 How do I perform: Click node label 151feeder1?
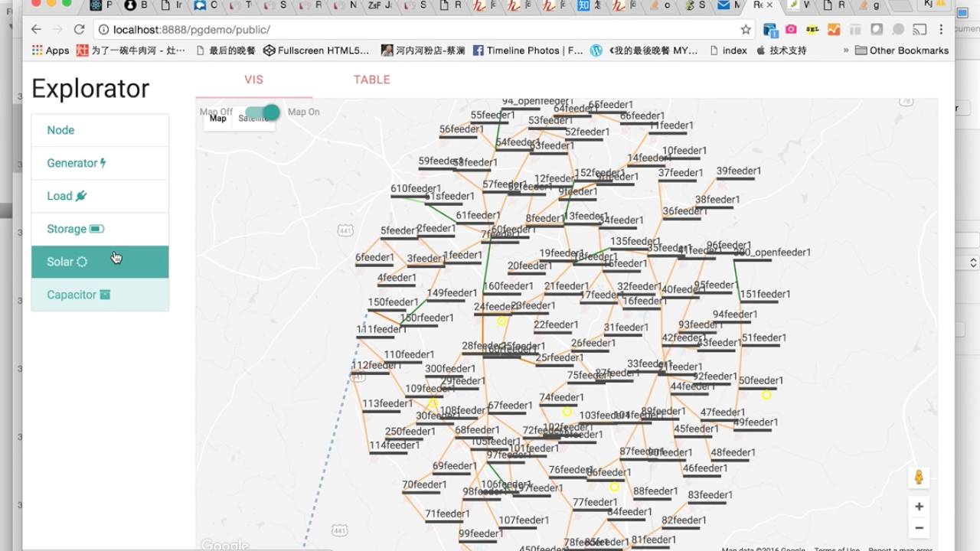[765, 295]
